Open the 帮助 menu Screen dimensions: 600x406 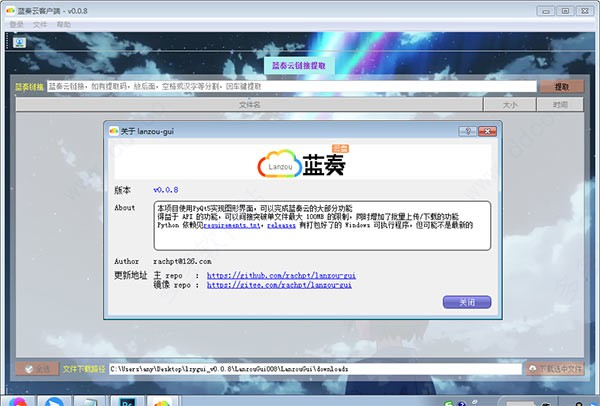coord(64,24)
